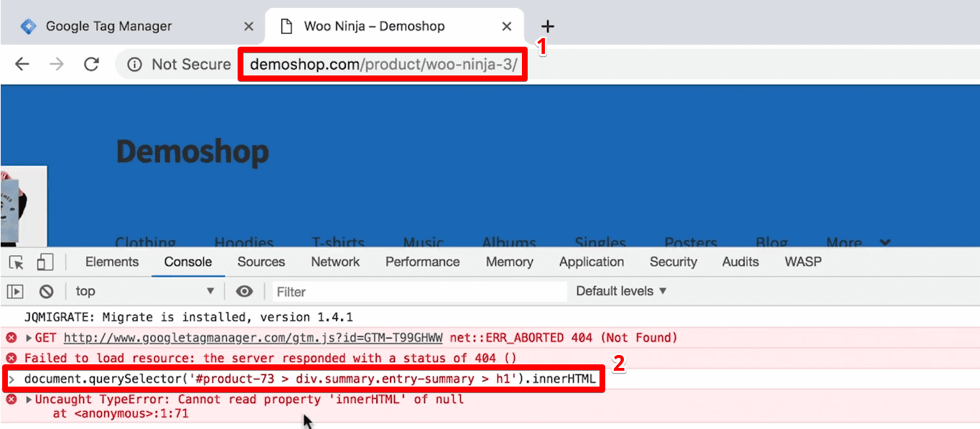Screen dimensions: 980x429
Task: Create a live expression with the eye icon
Action: pyautogui.click(x=244, y=291)
